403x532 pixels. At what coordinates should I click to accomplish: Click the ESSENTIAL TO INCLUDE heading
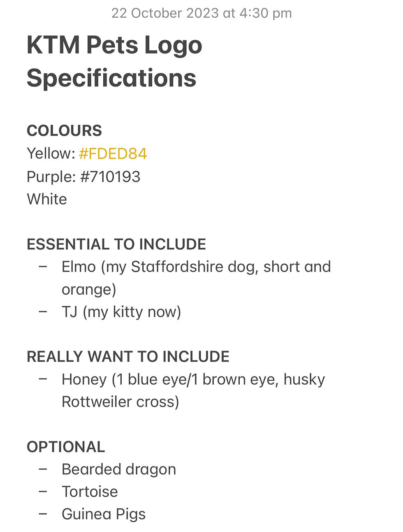116,244
